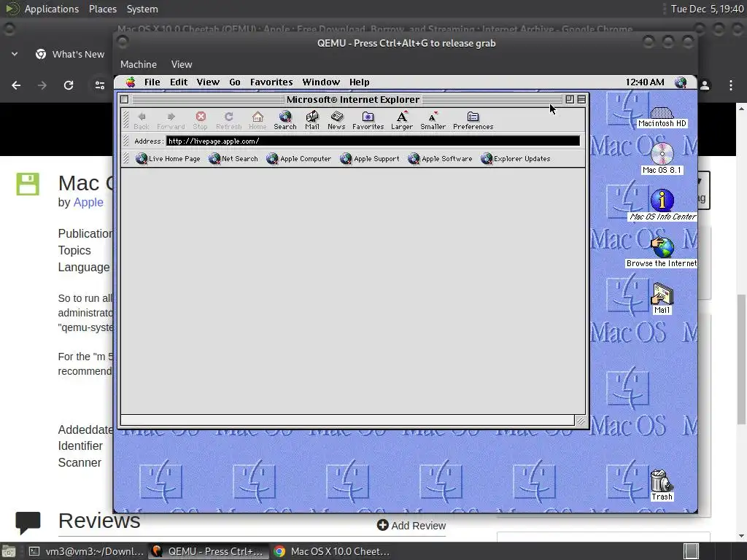Decrease text size with Smaller button
The height and width of the screenshot is (560, 747).
point(433,120)
